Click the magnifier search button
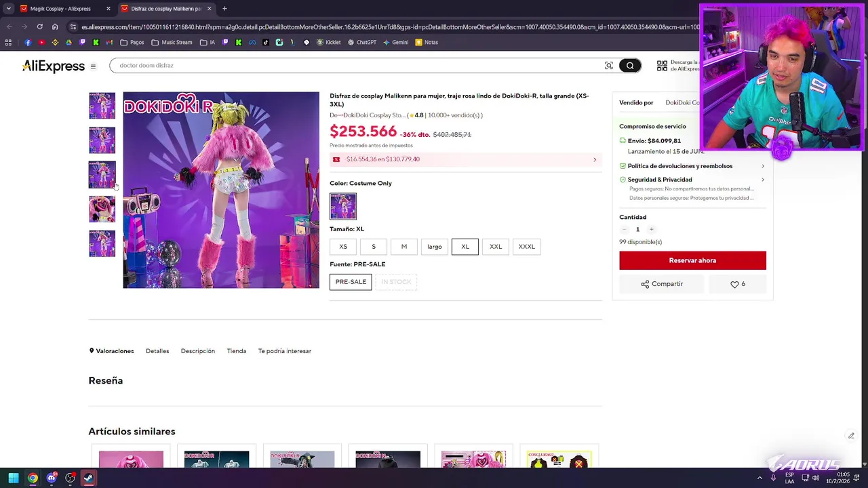 coord(630,65)
